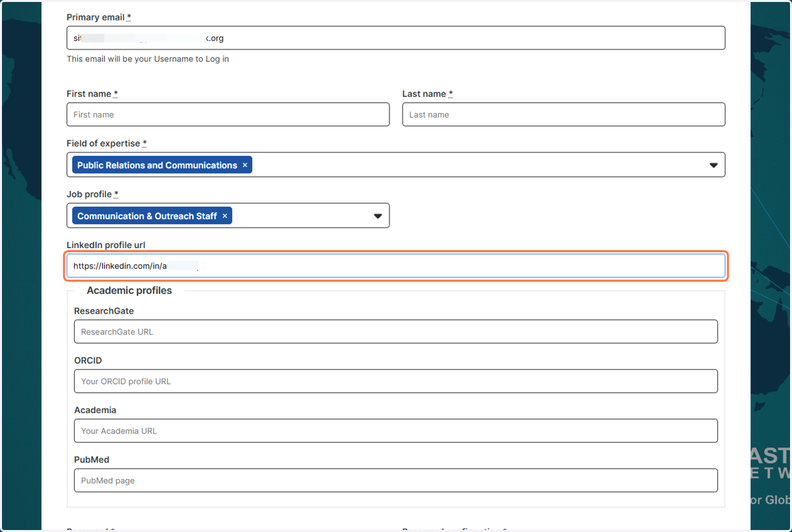Click the Primary email label
This screenshot has height=532, width=792.
(99, 17)
